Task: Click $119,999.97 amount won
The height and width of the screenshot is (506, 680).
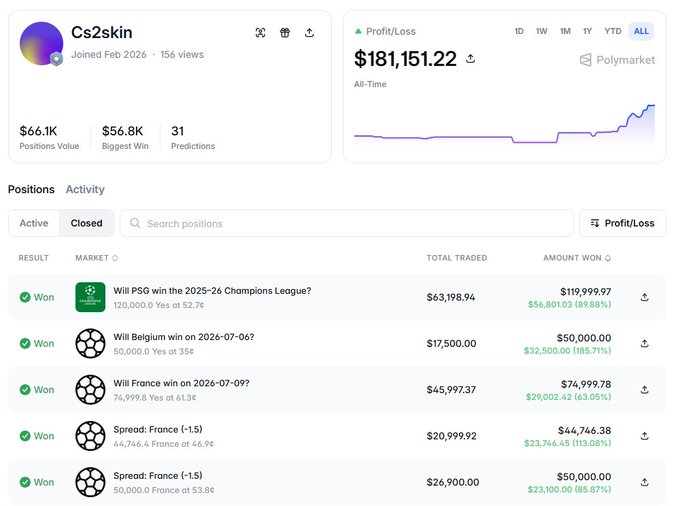Action: 585,292
